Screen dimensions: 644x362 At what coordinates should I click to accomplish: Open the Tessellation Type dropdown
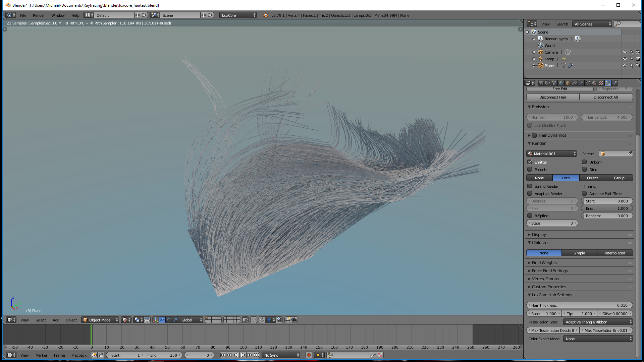(598, 322)
